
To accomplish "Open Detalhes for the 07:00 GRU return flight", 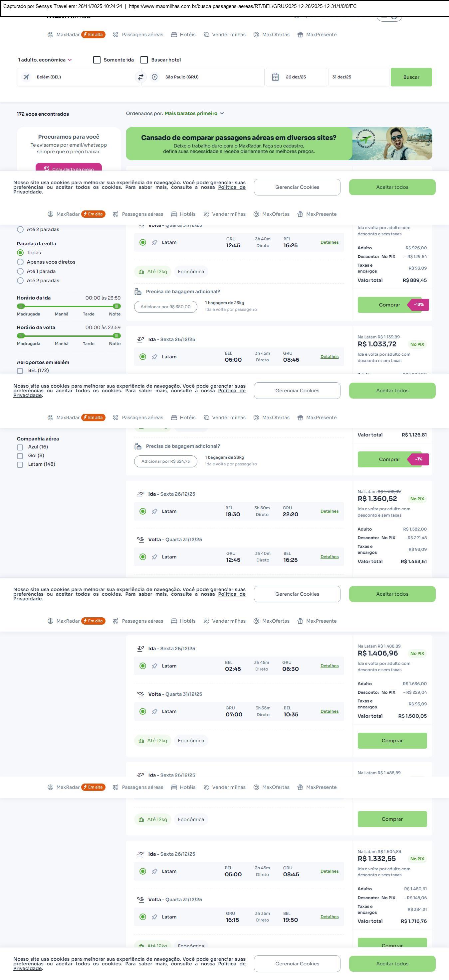I will click(330, 711).
